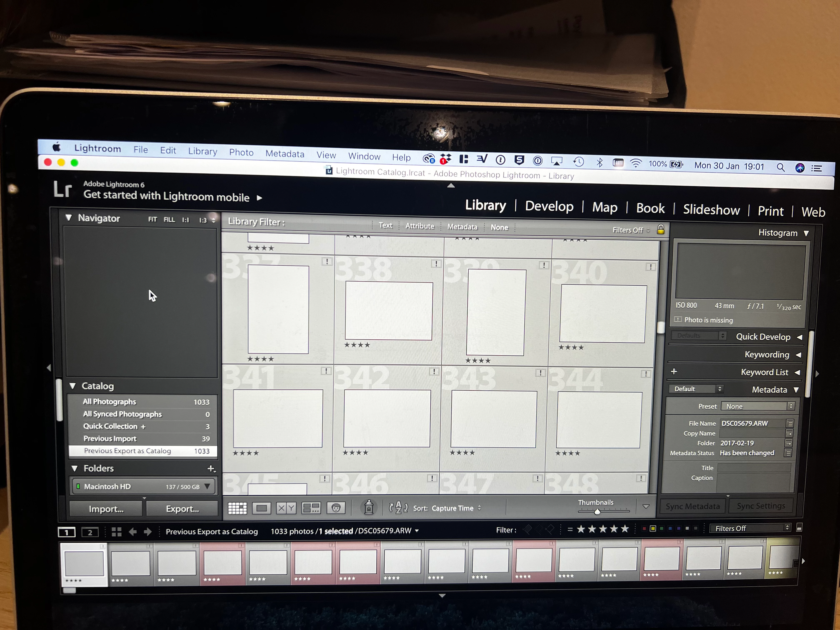This screenshot has height=630, width=840.
Task: Toggle the Library Filter lock icon
Action: (x=661, y=229)
